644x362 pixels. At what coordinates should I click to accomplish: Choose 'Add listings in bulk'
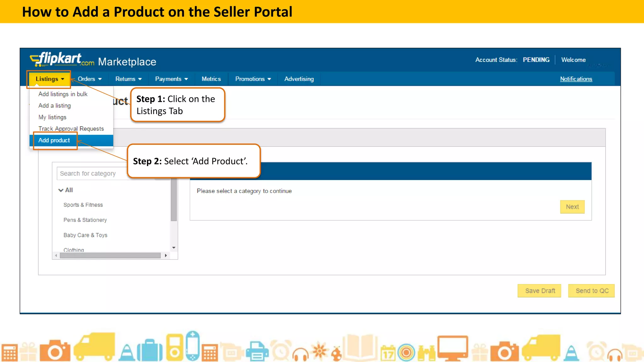[x=63, y=94]
